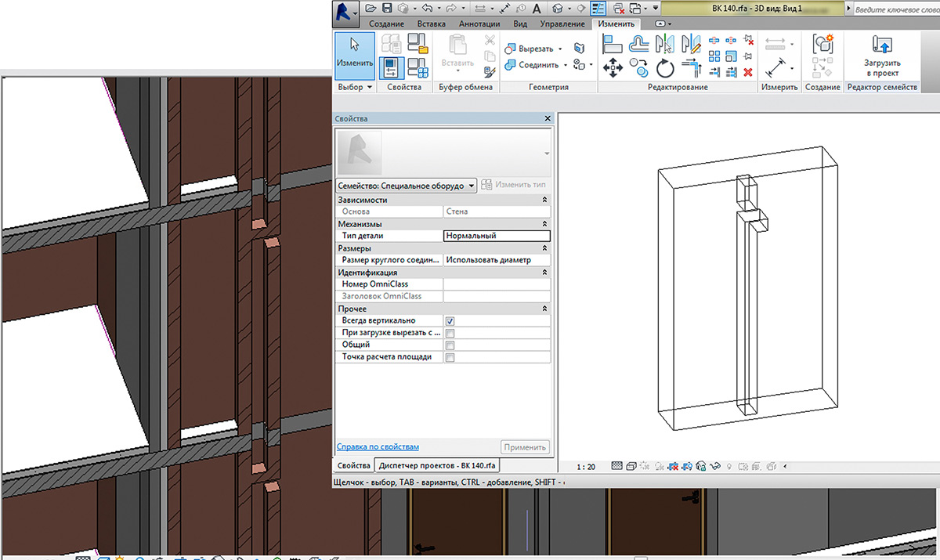Click the Measure Between Two References icon
This screenshot has height=560, width=940.
pyautogui.click(x=775, y=44)
